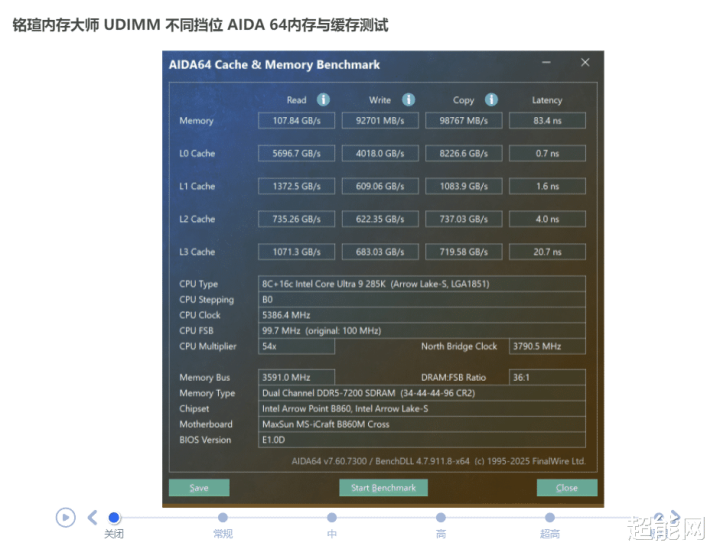
Task: Click Memory read value 107.84 GB/s
Action: click(x=296, y=120)
